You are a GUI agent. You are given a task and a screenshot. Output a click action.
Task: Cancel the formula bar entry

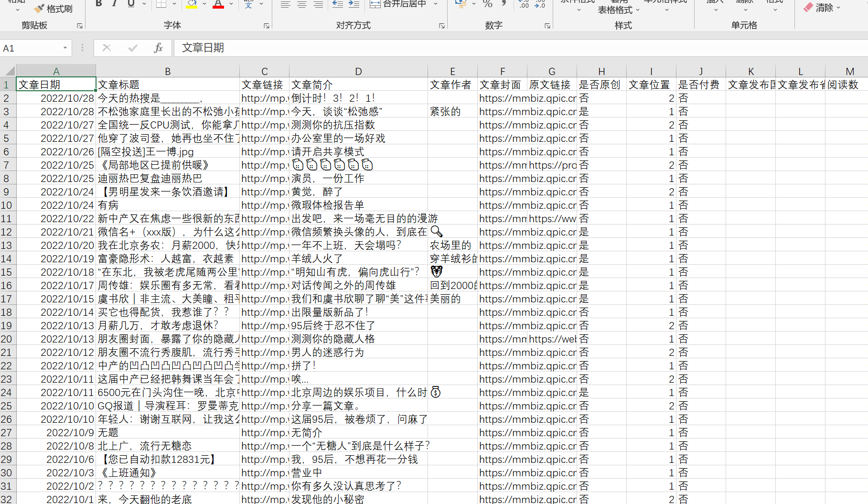pos(107,48)
